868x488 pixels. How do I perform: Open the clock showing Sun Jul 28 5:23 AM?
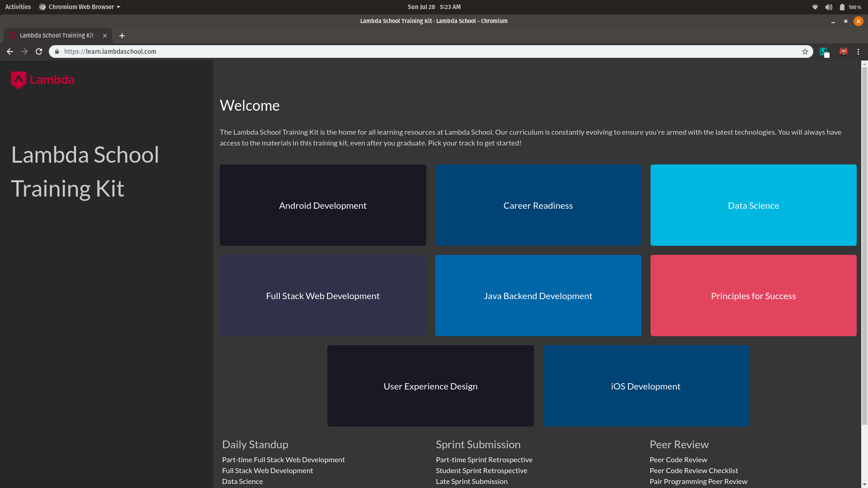[x=434, y=7]
